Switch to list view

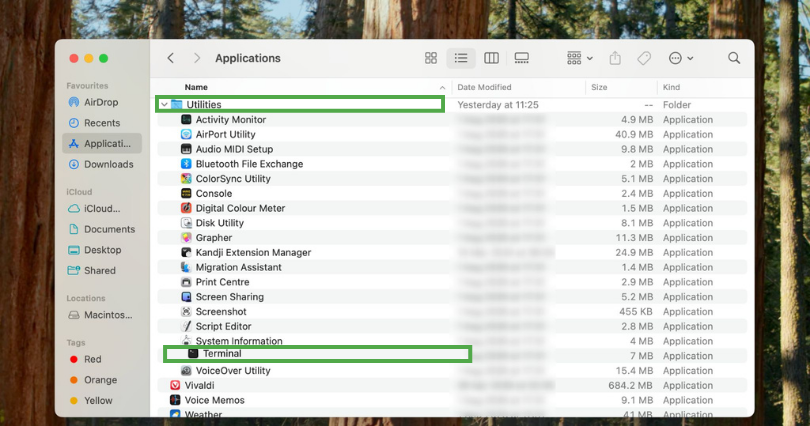(461, 58)
